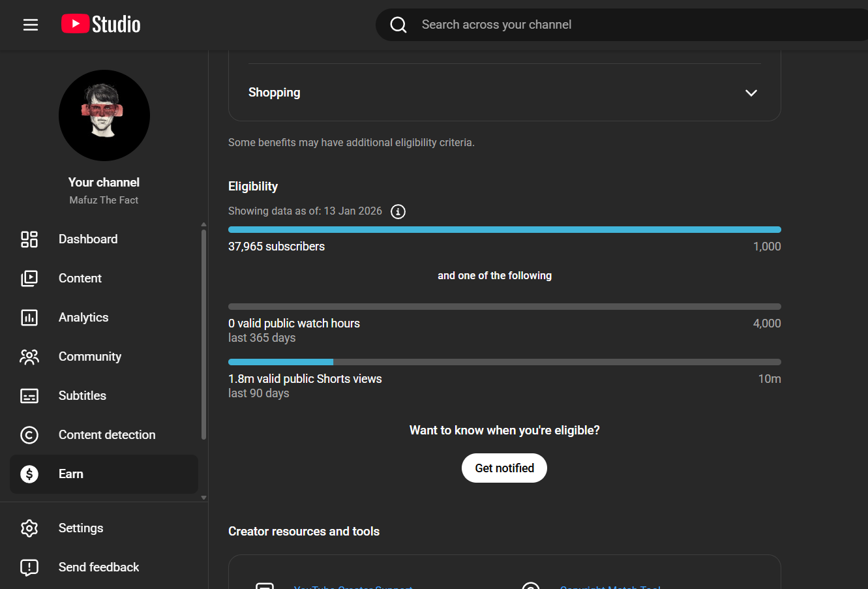Click the Dashboard grid icon
This screenshot has height=589, width=868.
[x=29, y=239]
